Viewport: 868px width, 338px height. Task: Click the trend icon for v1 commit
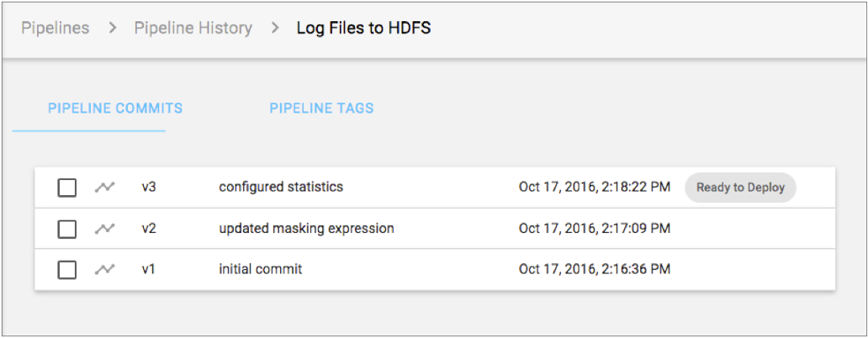coord(104,270)
